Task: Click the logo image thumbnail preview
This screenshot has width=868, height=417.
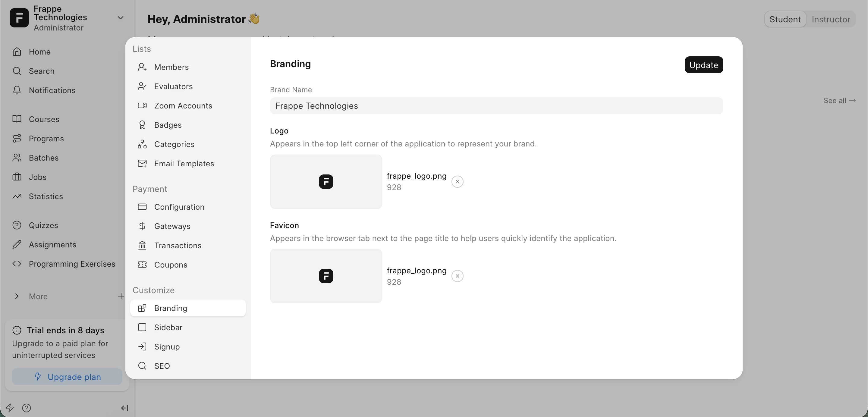Action: click(x=325, y=182)
